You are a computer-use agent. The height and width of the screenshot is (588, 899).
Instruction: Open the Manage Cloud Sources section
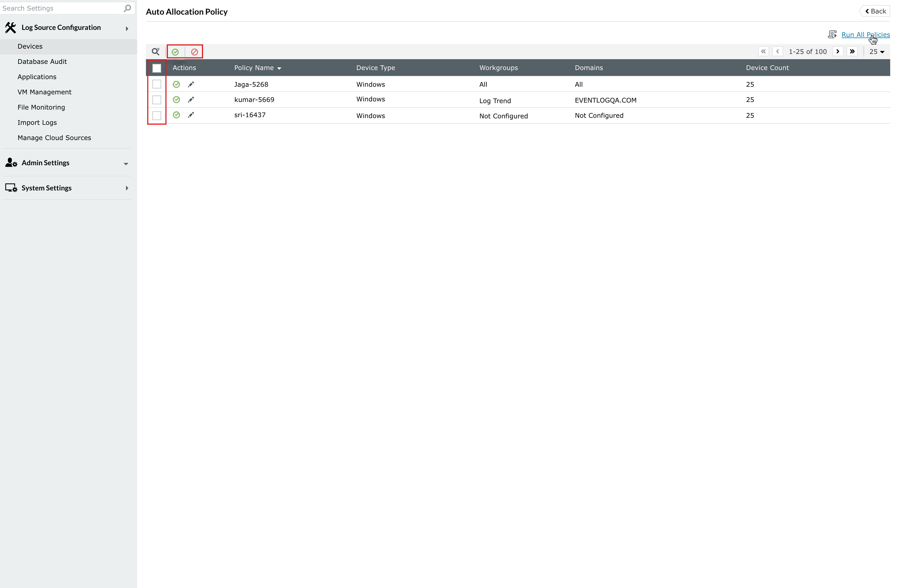(x=54, y=137)
